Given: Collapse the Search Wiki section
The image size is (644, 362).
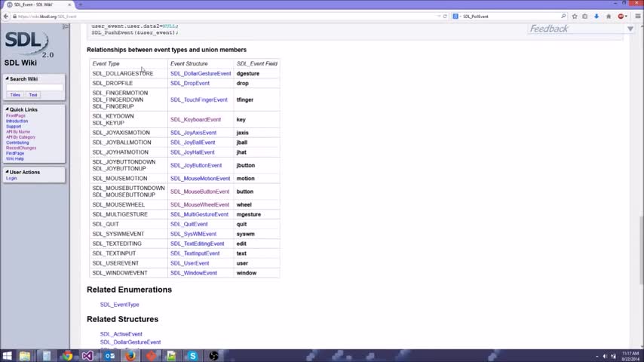Looking at the screenshot, I should click(7, 78).
